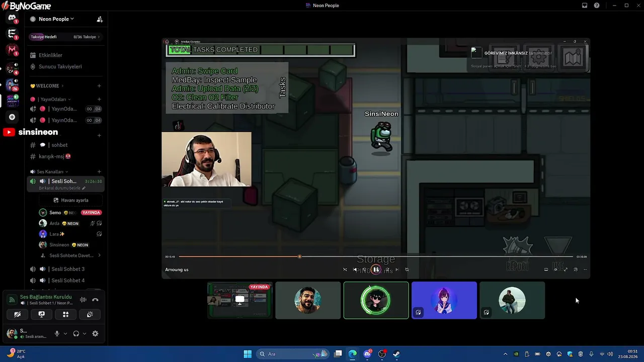Image resolution: width=644 pixels, height=362 pixels.
Task: Set channel status 'Bir kanal durumu belirle'
Action: pyautogui.click(x=62, y=188)
